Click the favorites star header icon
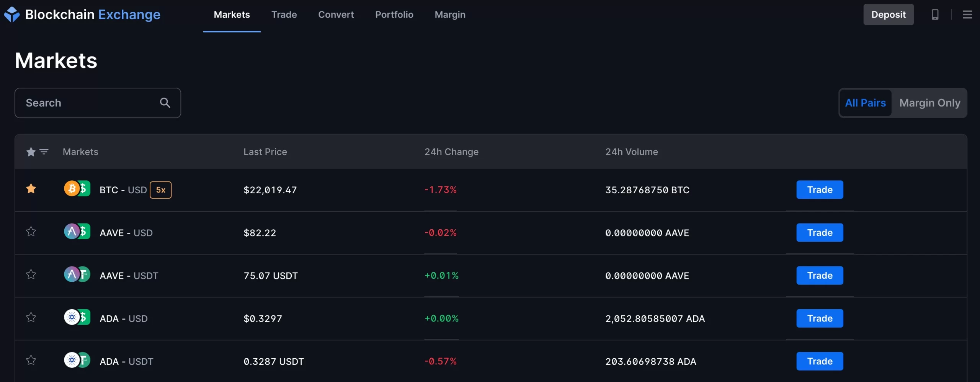Image resolution: width=980 pixels, height=382 pixels. (x=31, y=152)
